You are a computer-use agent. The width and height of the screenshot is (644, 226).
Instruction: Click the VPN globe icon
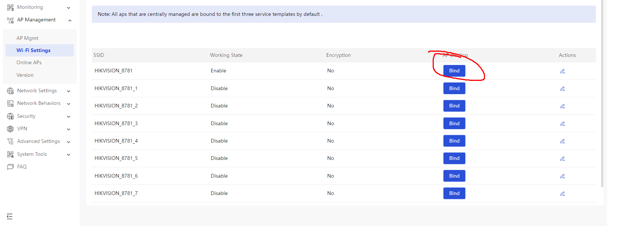click(x=10, y=129)
